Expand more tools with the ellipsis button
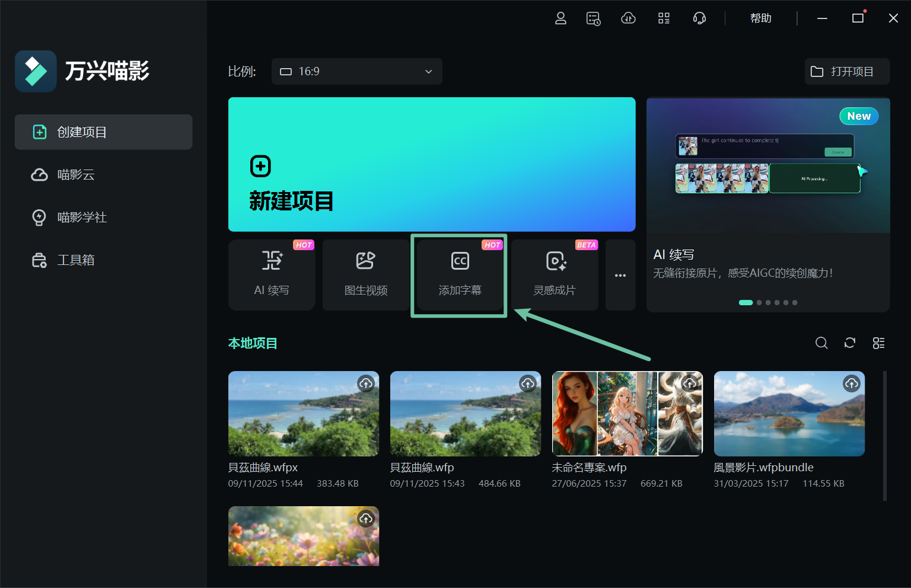Image resolution: width=911 pixels, height=588 pixels. coord(620,275)
